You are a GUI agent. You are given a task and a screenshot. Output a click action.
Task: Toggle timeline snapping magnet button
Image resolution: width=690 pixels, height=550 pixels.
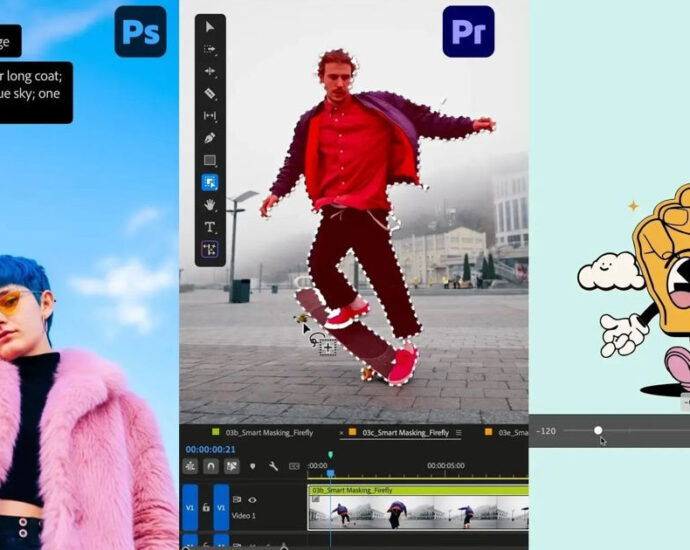(211, 466)
